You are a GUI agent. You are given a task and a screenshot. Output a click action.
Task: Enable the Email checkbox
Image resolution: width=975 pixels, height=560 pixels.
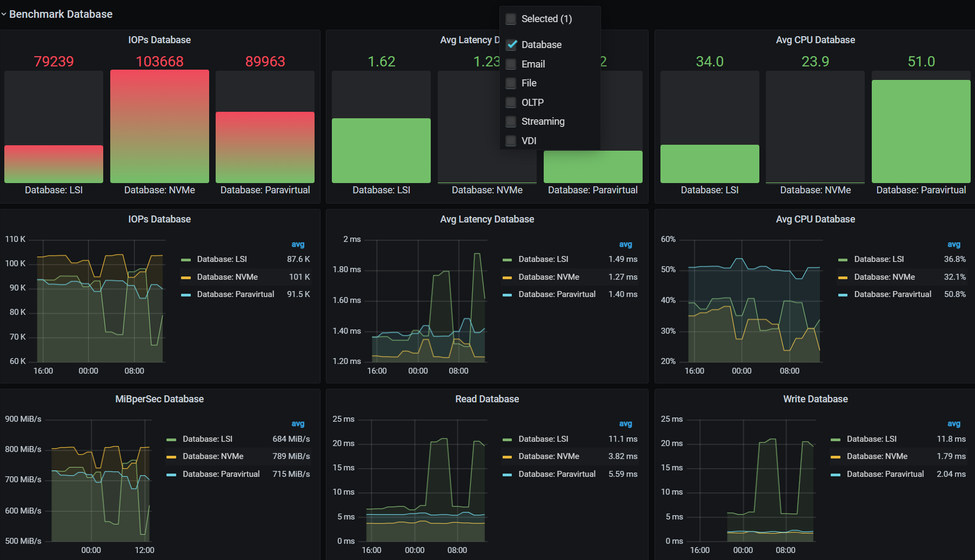click(x=511, y=64)
